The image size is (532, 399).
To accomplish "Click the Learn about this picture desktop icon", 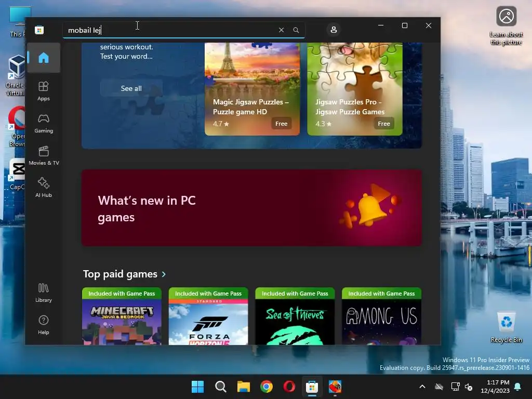I will tap(506, 26).
